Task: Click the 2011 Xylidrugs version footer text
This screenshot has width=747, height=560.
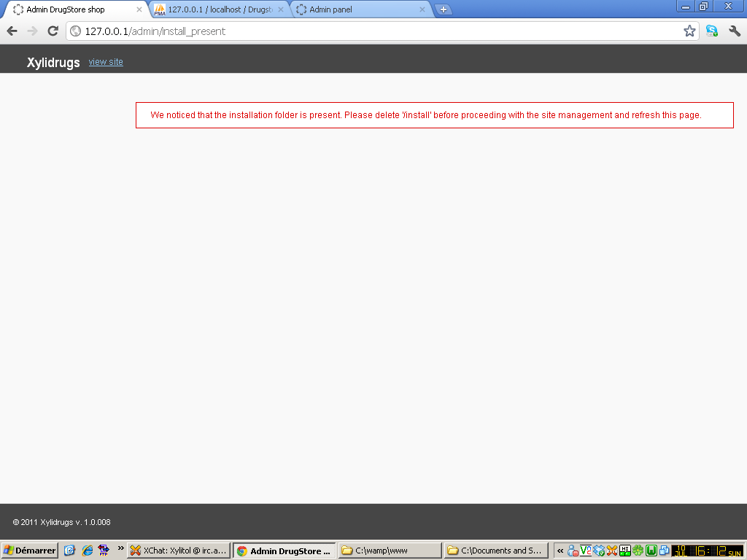Action: coord(61,522)
